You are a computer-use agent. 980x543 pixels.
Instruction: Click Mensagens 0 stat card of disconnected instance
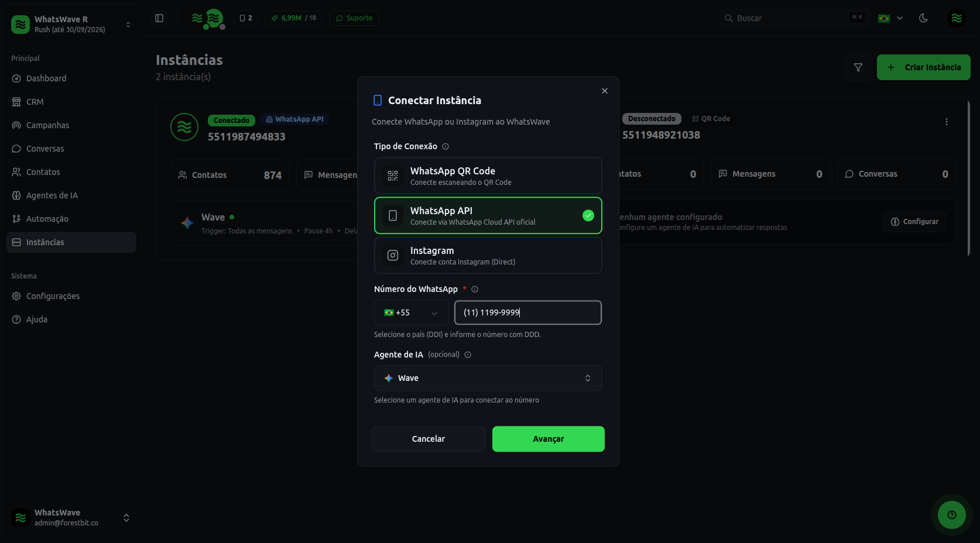[x=770, y=174]
